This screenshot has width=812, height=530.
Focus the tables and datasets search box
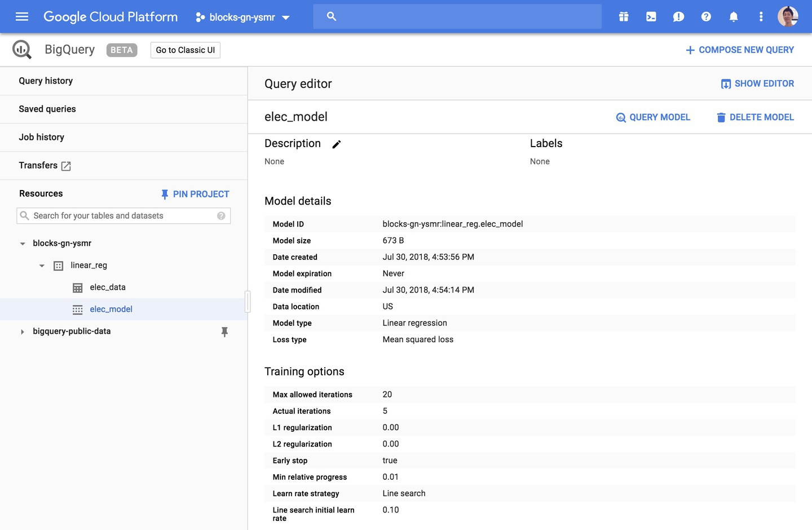coord(123,216)
